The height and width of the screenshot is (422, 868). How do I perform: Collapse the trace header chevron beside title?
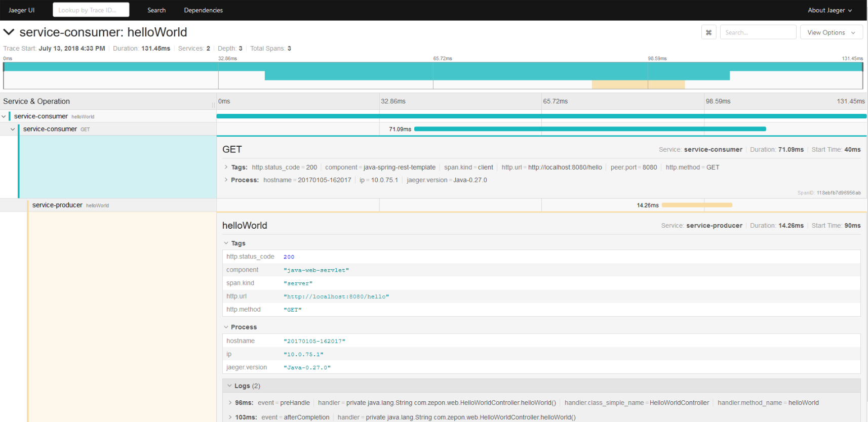9,32
